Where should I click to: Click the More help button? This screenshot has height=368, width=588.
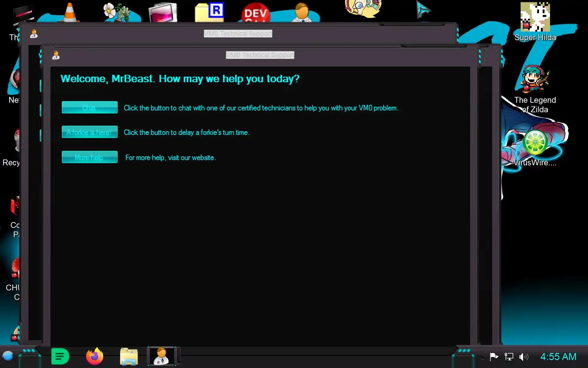[x=89, y=157]
